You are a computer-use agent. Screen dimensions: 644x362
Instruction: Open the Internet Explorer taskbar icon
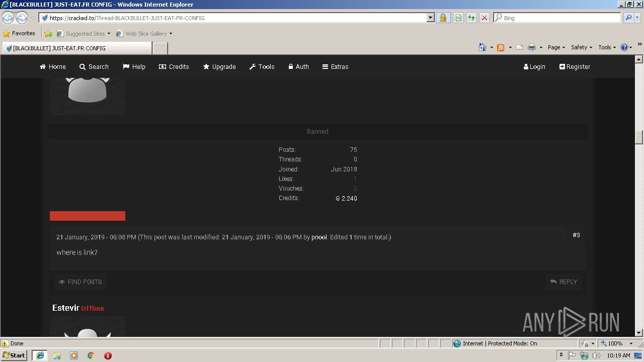[40, 355]
